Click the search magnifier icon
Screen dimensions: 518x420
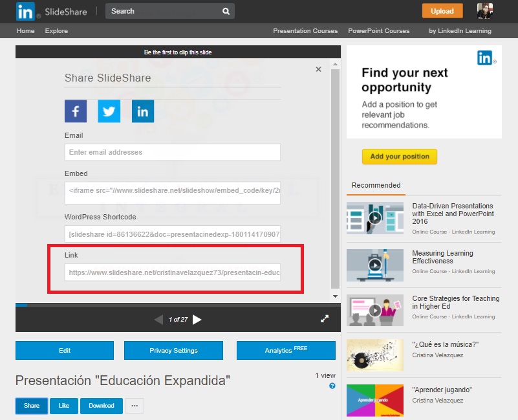[226, 11]
